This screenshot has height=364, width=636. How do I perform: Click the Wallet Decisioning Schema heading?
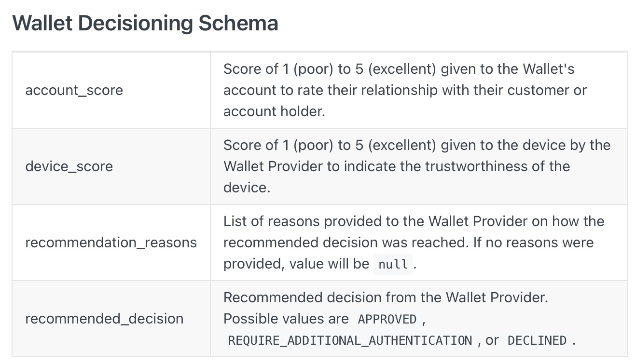(145, 23)
